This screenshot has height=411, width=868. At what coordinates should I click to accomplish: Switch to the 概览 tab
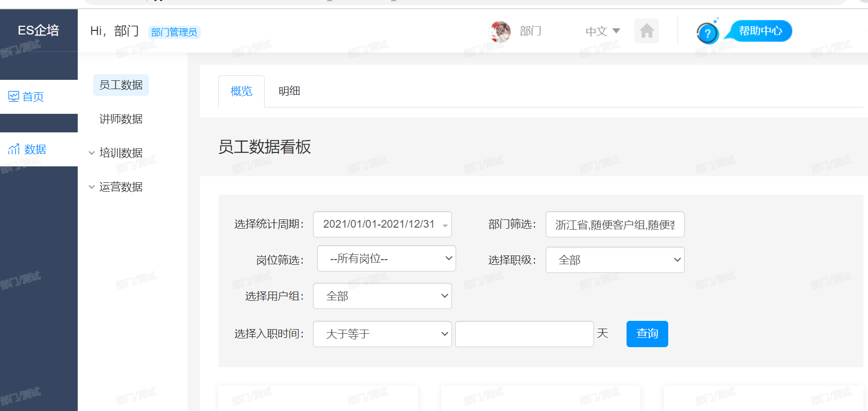click(241, 91)
